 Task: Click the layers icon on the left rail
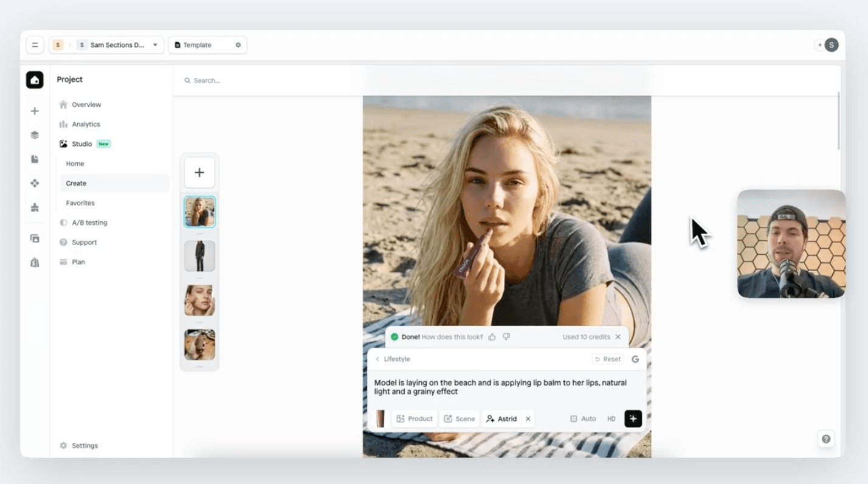pos(35,134)
